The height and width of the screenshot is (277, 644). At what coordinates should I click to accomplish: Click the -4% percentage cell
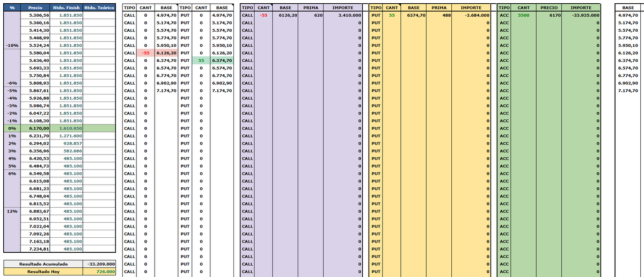click(x=12, y=98)
